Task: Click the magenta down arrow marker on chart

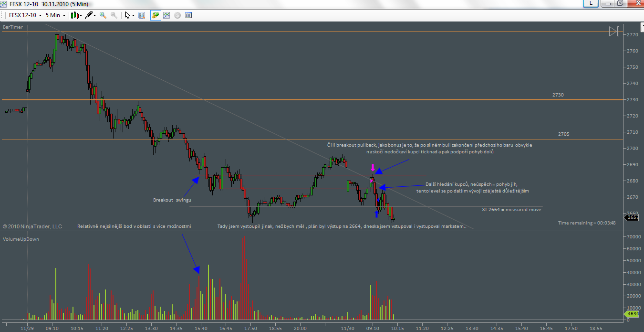Action: pyautogui.click(x=373, y=168)
